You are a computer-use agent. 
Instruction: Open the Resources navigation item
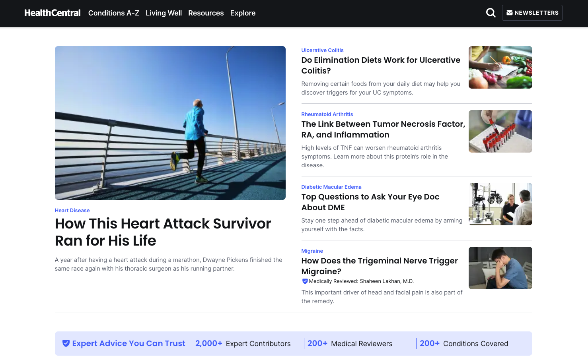(206, 13)
